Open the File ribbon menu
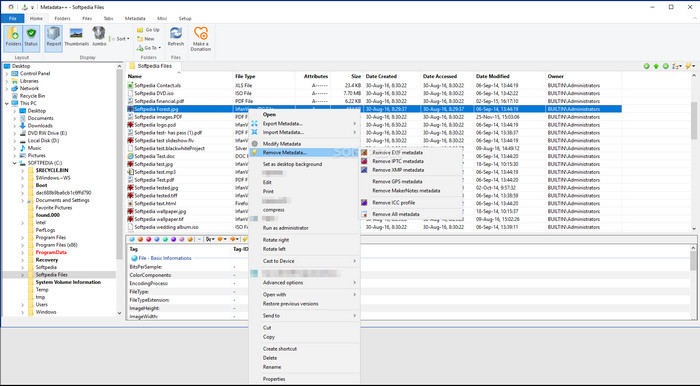 click(x=12, y=19)
